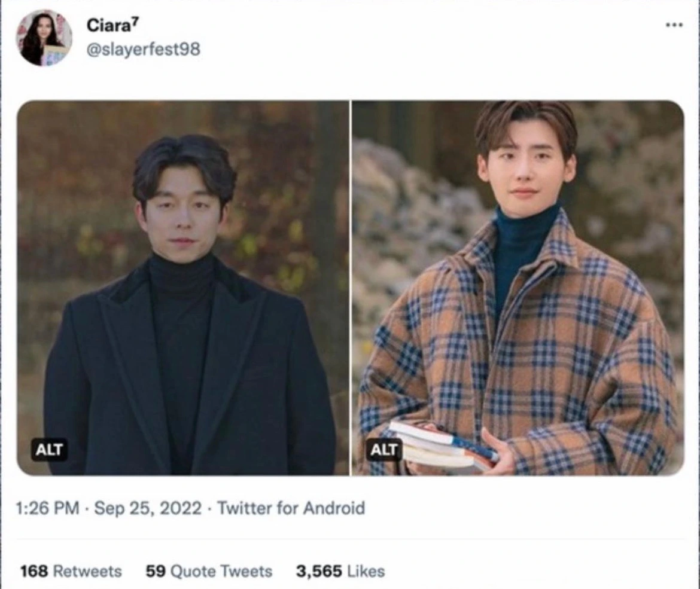Screen dimensions: 700x589
Task: Open the @slayerfest98 handle link
Action: pos(143,50)
